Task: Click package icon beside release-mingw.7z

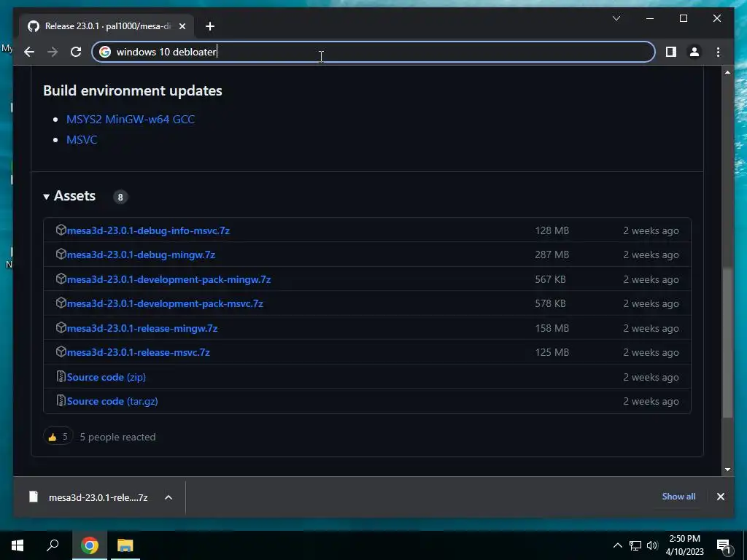Action: (x=61, y=327)
